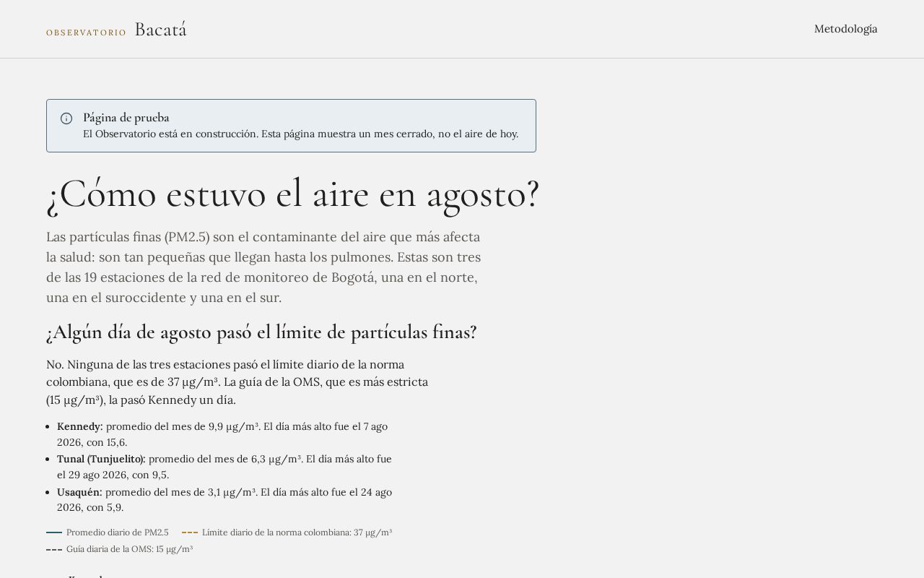Select the "Página de prueba" notice title
This screenshot has width=924, height=578.
(126, 118)
